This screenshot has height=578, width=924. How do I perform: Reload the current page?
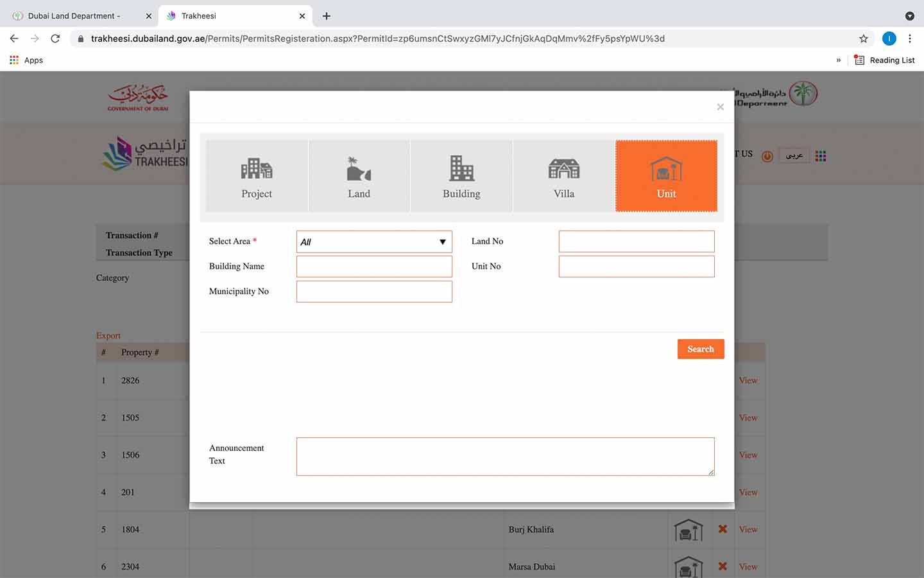click(55, 39)
